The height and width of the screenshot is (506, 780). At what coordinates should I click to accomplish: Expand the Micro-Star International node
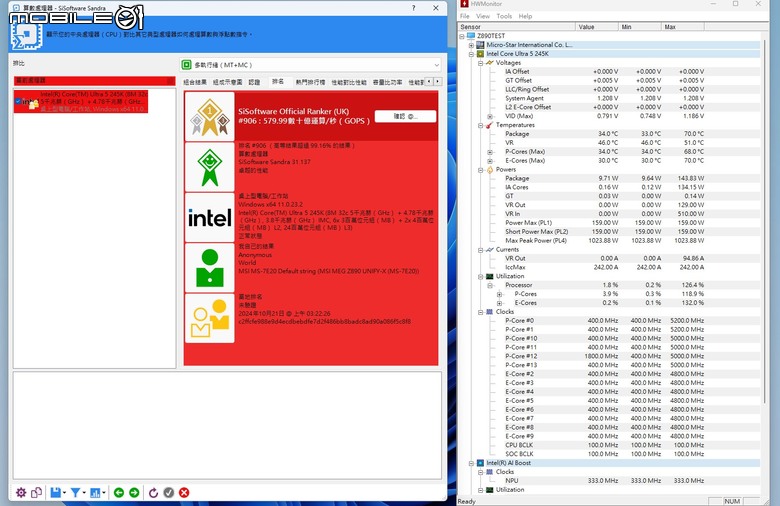pos(471,45)
